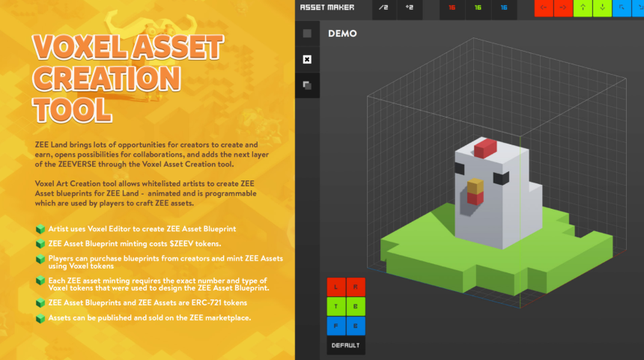Click the /2 halve-size button
This screenshot has height=360, width=644.
384,8
